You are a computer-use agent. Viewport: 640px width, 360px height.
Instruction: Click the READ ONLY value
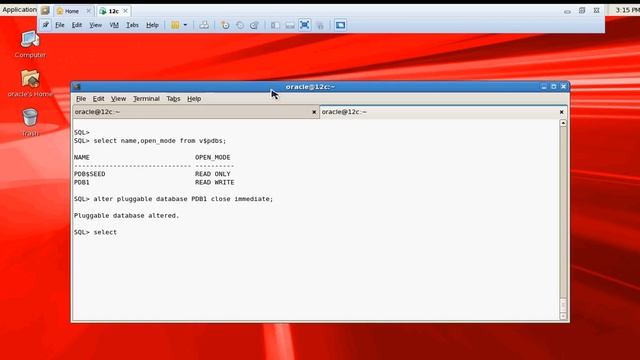(213, 174)
